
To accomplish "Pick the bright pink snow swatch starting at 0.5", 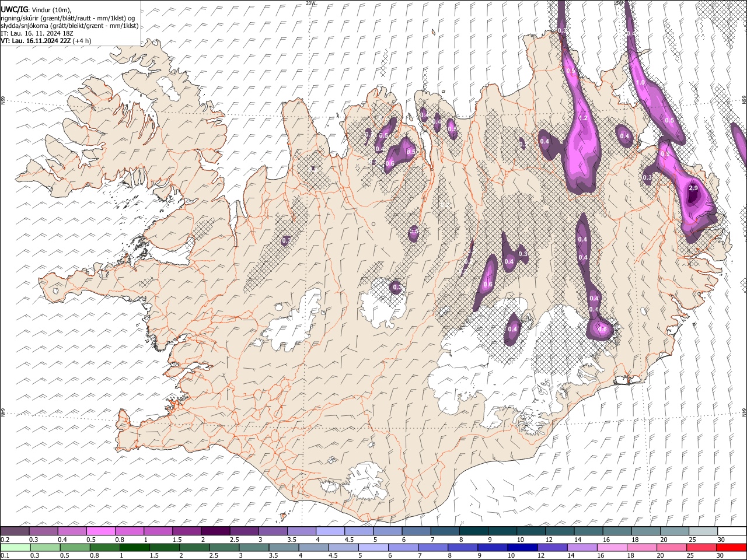I will (100, 531).
